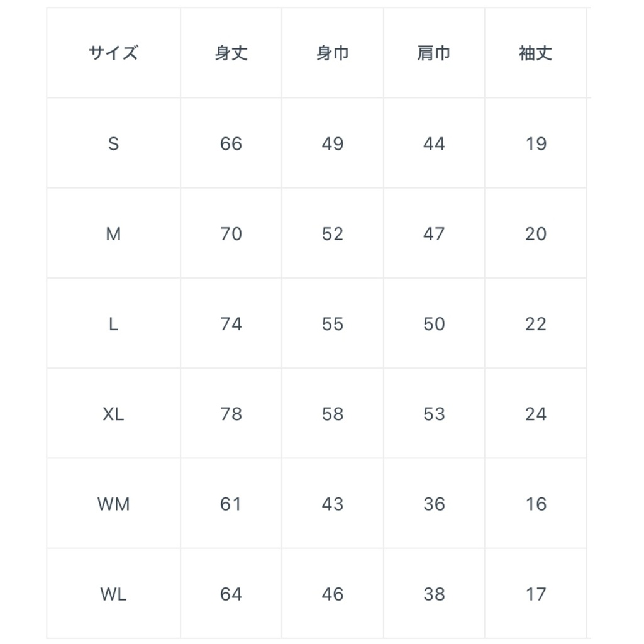
Task: Click the 46 body width for WL
Action: pyautogui.click(x=332, y=594)
